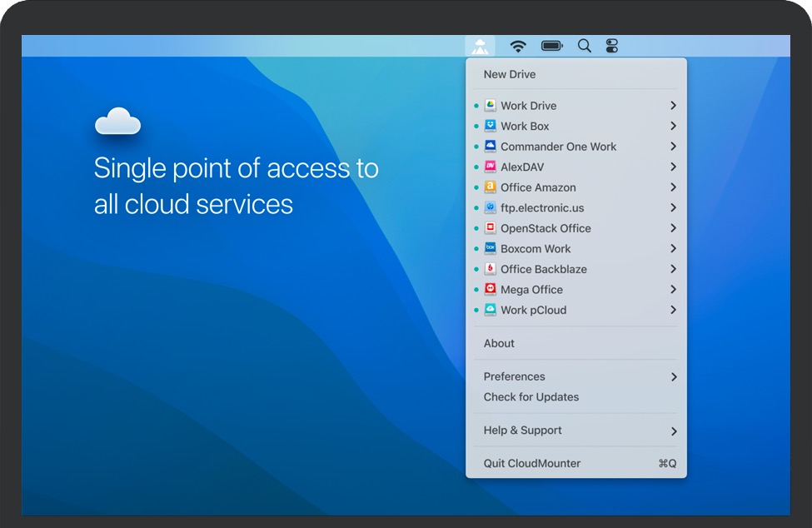Screen dimensions: 812x528
Task: Click the Box icon beside Boxcom Work
Action: tap(490, 248)
